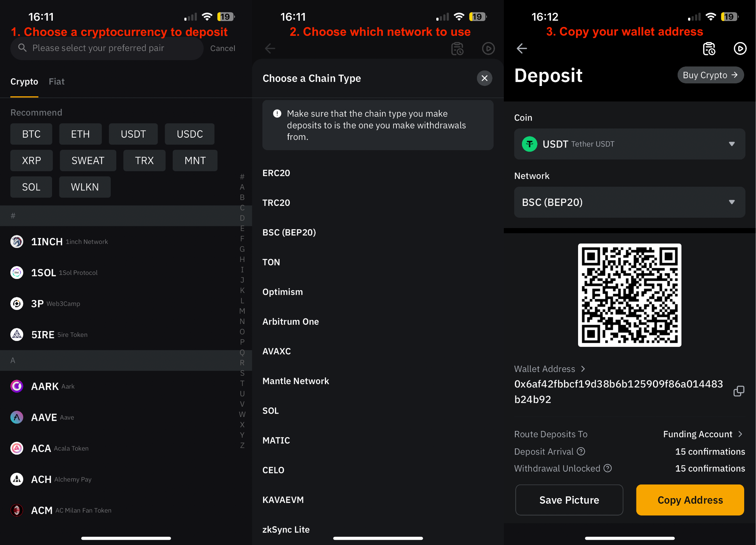Open deposit history icon on Deposit screen
756x545 pixels.
click(x=709, y=48)
